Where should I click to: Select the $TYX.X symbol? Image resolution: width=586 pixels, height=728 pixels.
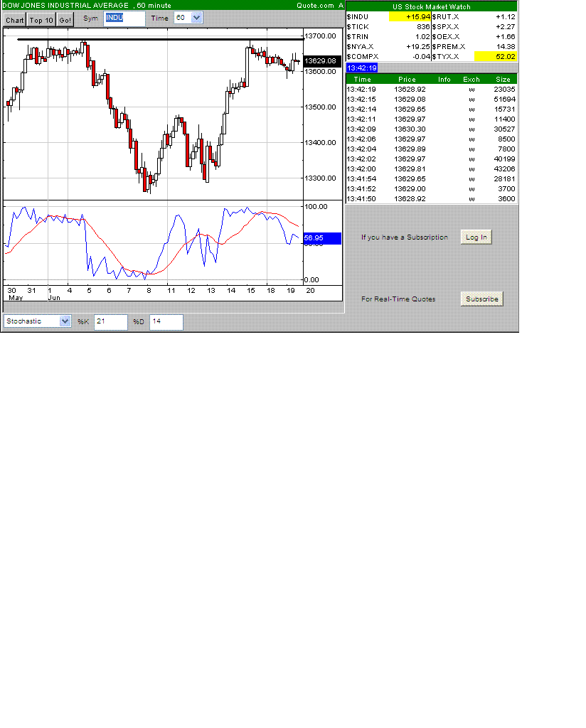pyautogui.click(x=445, y=57)
